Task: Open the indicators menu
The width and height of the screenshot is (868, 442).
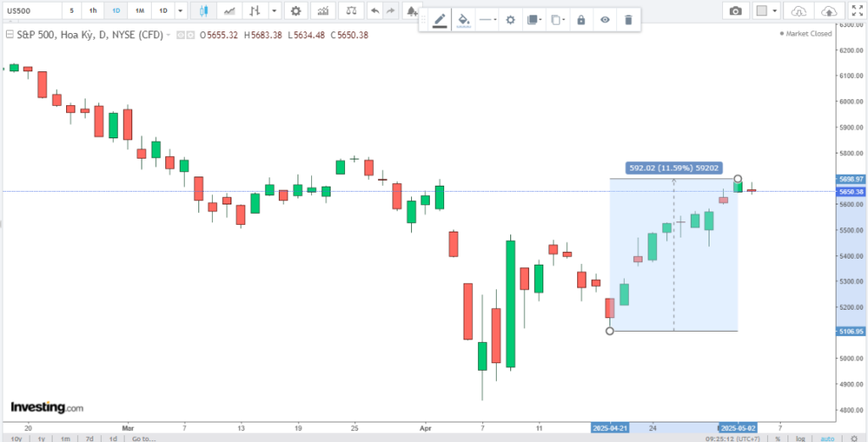Action: coord(321,11)
